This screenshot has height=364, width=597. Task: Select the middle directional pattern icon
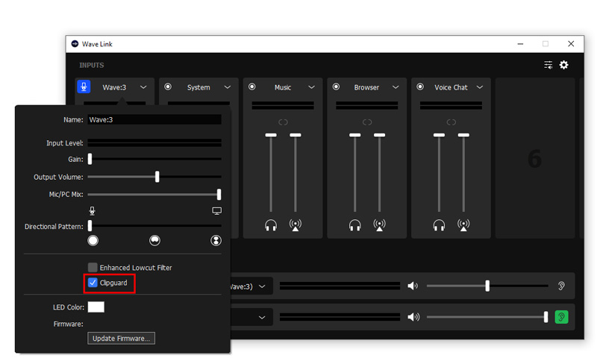pos(154,240)
